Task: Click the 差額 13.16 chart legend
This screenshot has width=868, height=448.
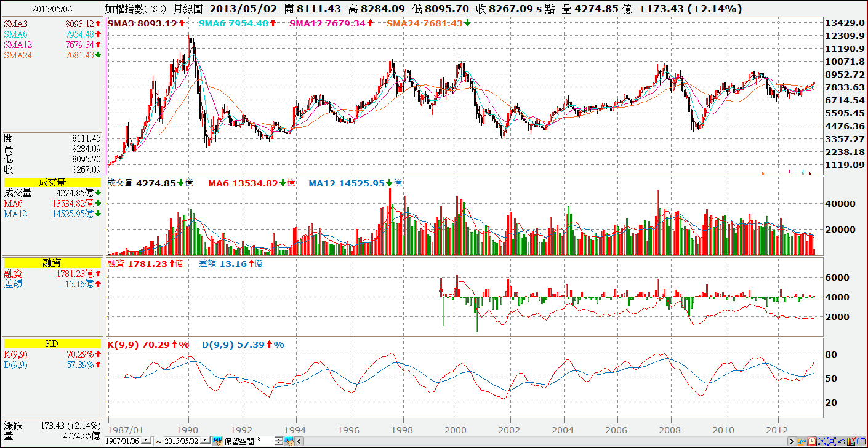Action: pos(231,263)
